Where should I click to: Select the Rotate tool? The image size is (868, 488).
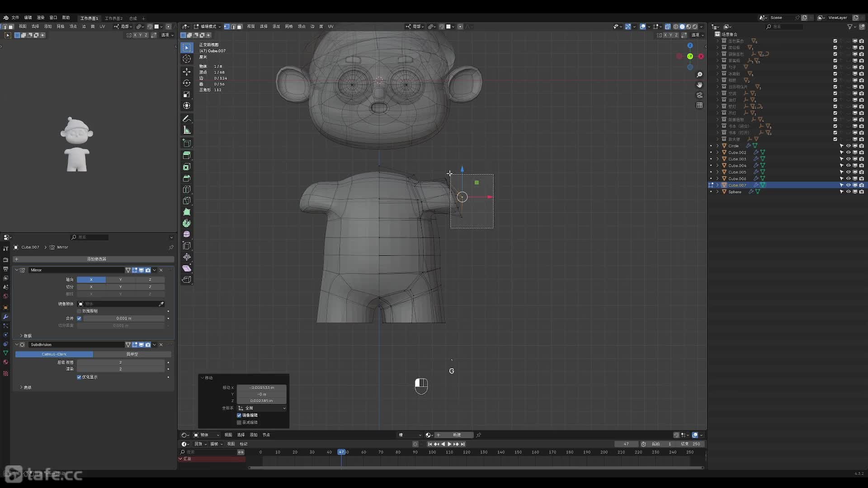pos(186,83)
